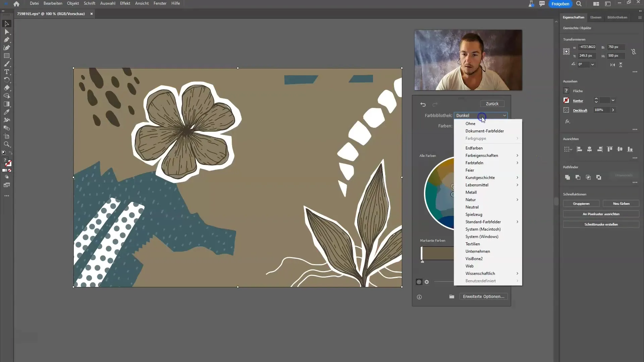Viewport: 644px width, 362px height.
Task: Set default fill and stroke colors
Action: [4, 153]
